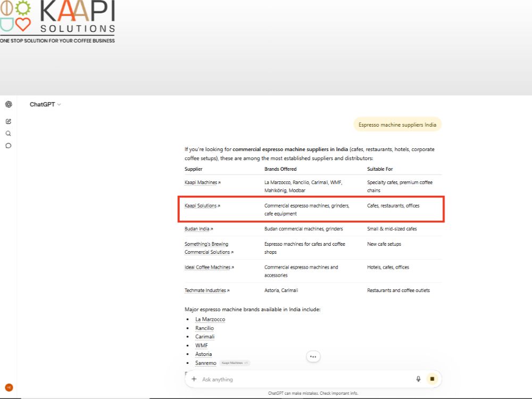This screenshot has height=399, width=532.
Task: Open the Kaapi Solutions supplier link
Action: coord(202,205)
